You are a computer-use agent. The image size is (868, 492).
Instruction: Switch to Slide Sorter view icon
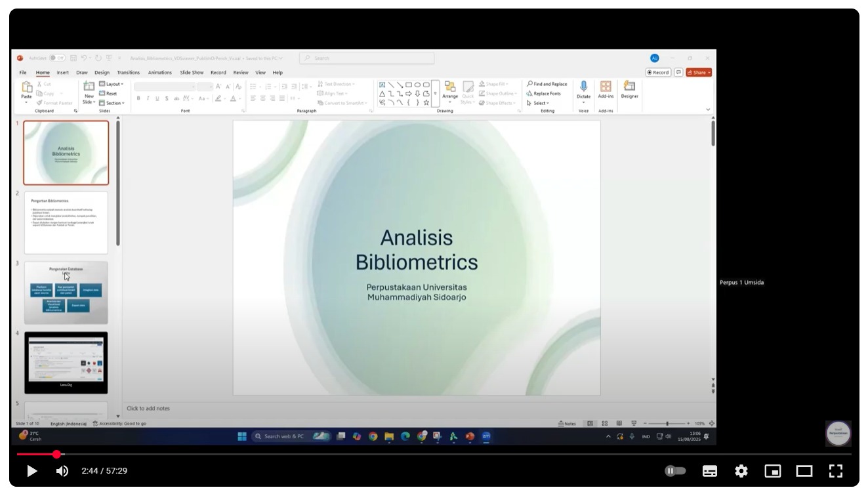click(605, 424)
